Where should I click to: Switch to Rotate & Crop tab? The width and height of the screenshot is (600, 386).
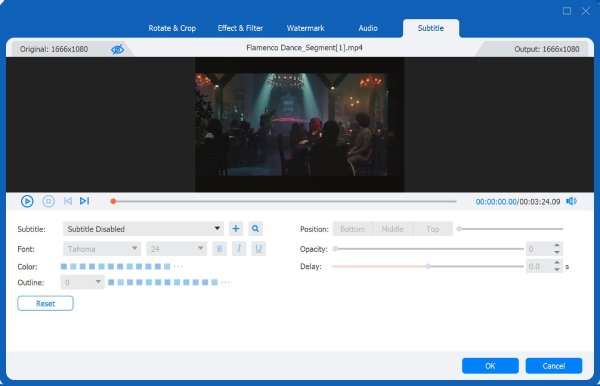pos(172,28)
